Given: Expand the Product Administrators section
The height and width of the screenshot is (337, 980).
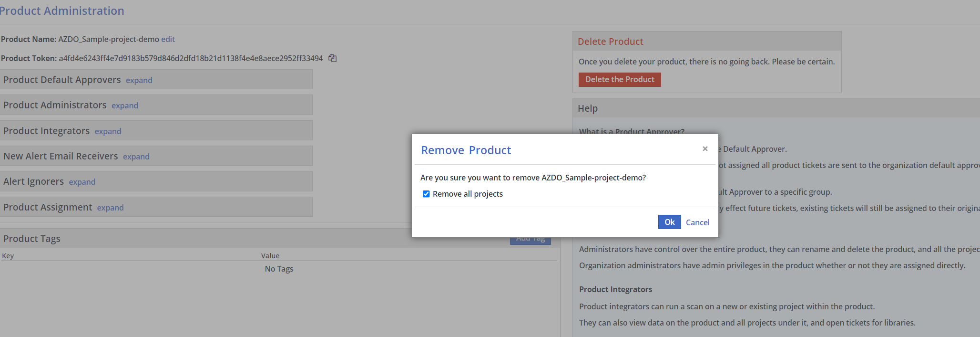Looking at the screenshot, I should pyautogui.click(x=124, y=105).
